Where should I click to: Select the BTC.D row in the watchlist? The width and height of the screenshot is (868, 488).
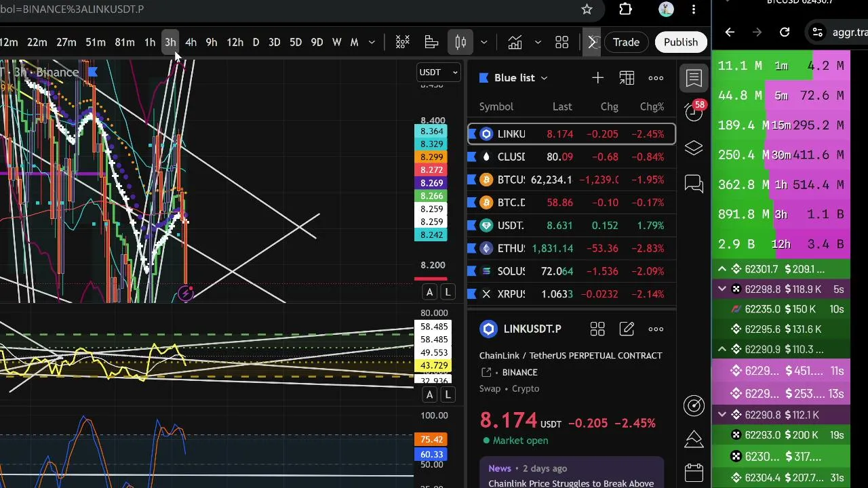tap(571, 203)
